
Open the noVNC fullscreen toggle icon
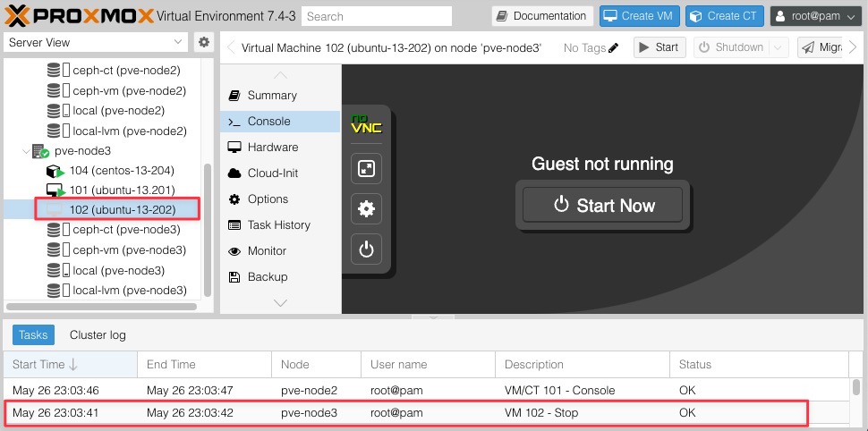point(367,168)
